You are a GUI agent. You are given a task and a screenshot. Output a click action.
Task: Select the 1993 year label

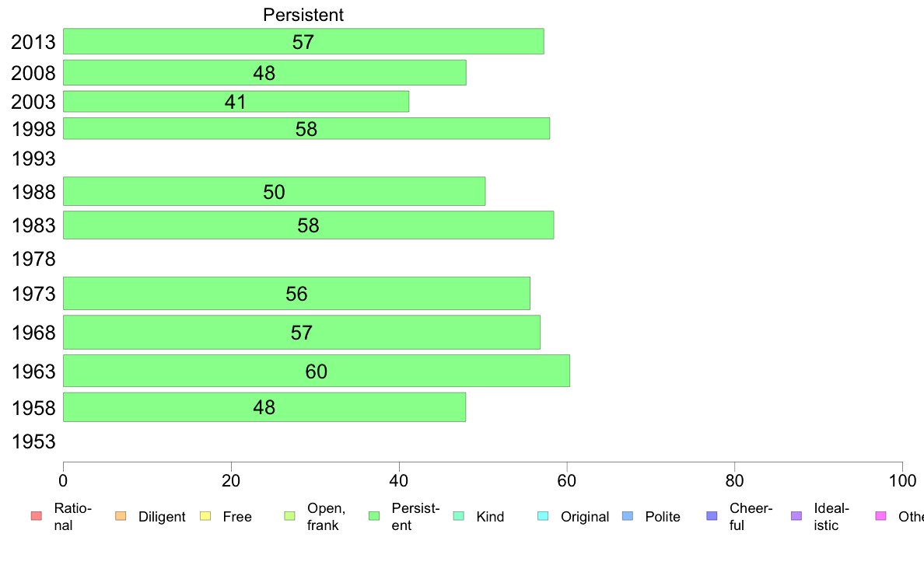click(33, 159)
